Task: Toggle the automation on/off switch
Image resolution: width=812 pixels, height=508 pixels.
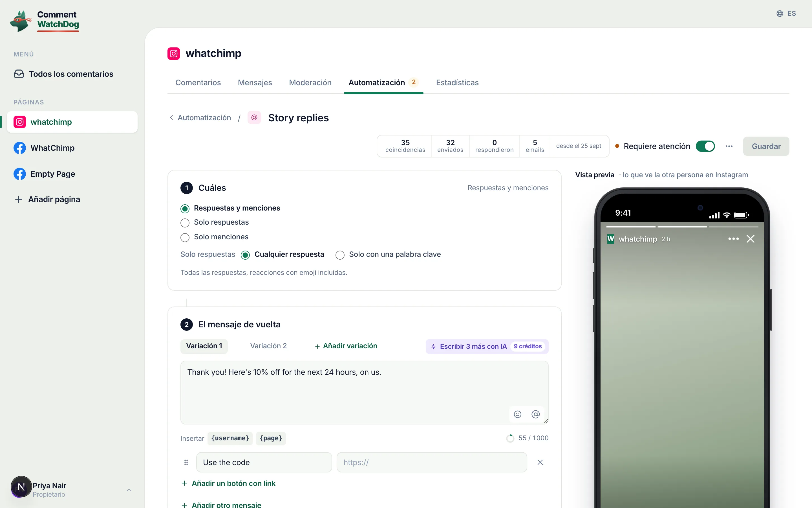Action: pos(705,146)
